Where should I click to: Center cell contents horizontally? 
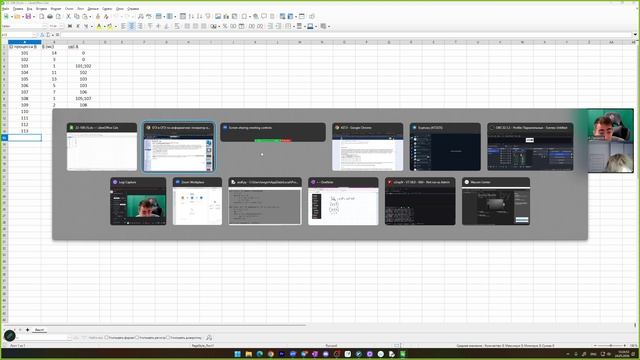pyautogui.click(x=131, y=26)
